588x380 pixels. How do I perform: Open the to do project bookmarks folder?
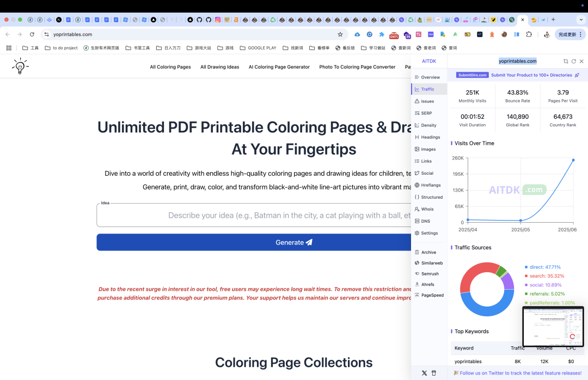[x=61, y=48]
